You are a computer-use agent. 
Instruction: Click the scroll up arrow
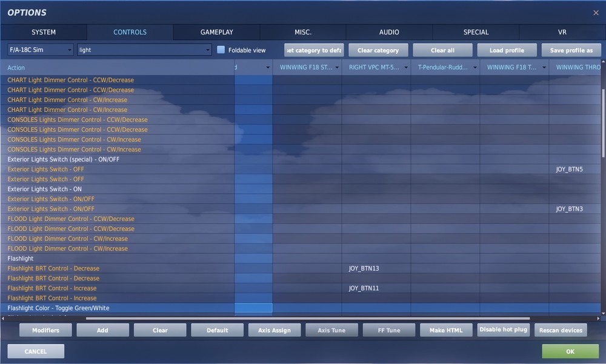[604, 62]
